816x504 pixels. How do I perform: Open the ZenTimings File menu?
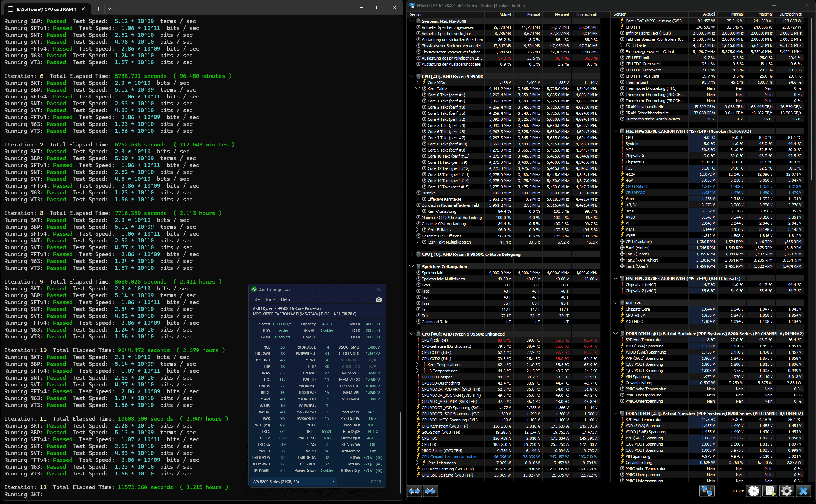click(x=256, y=299)
